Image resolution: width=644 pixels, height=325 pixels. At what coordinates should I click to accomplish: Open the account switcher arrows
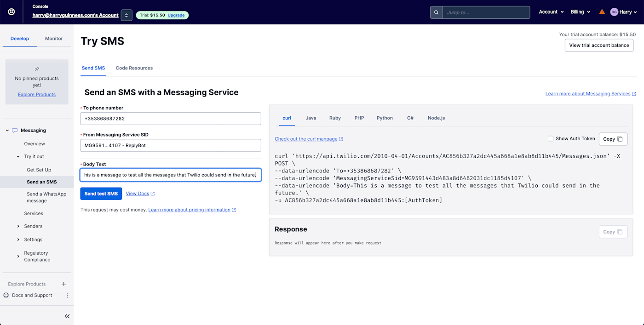tap(126, 15)
